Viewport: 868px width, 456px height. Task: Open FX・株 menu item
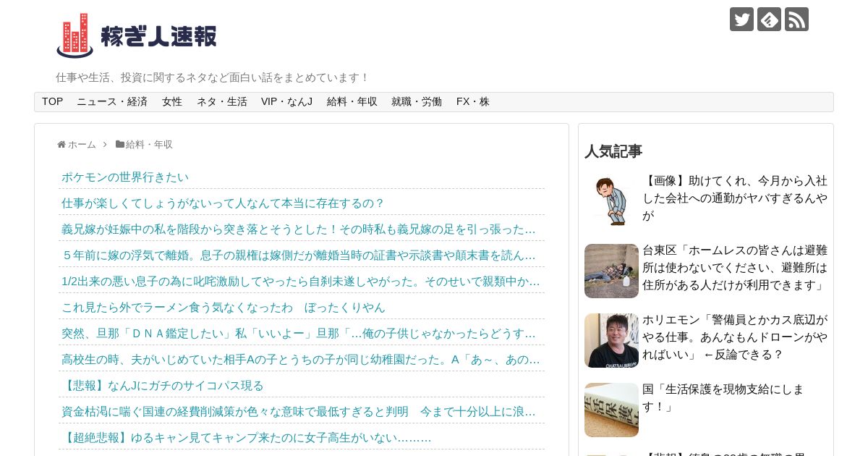[473, 102]
